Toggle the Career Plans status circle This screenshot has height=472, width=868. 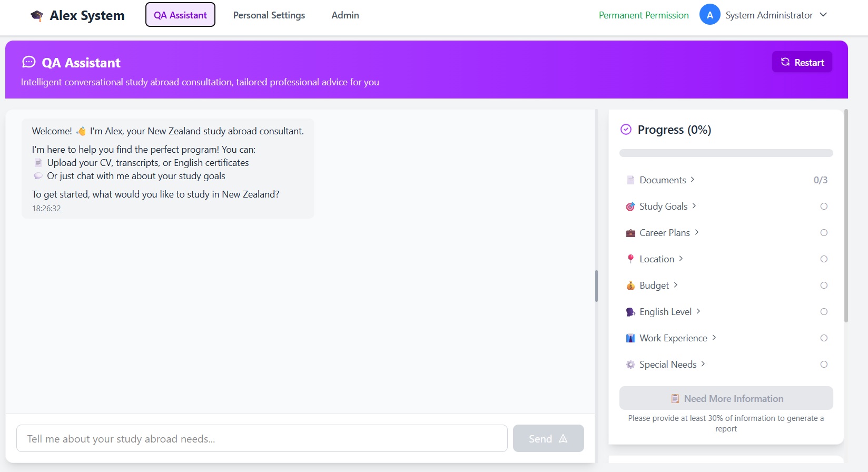click(x=824, y=233)
